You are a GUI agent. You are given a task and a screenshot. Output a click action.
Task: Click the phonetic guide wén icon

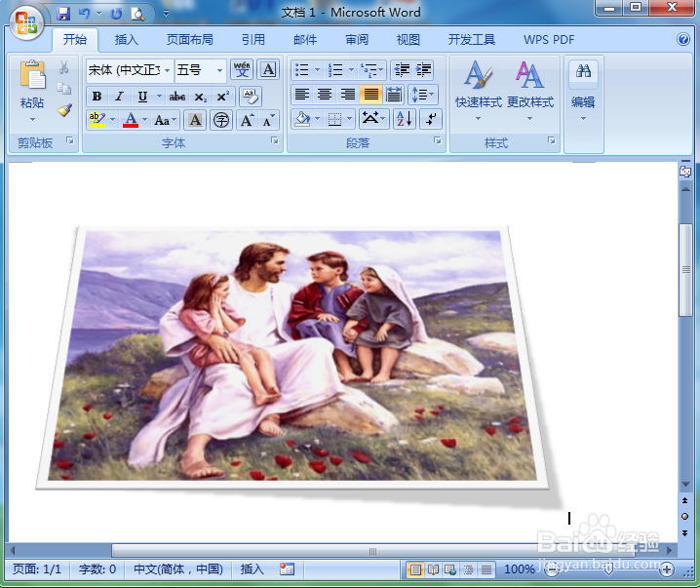(242, 69)
